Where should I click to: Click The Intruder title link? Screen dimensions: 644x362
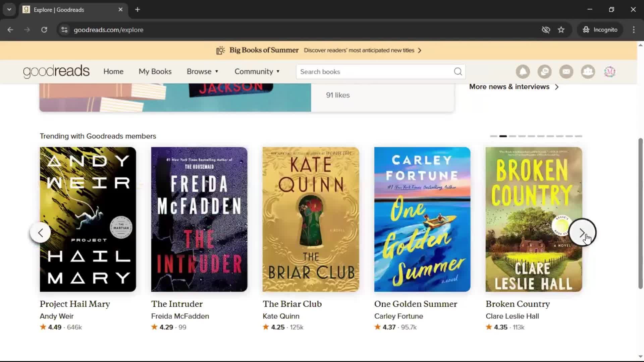pyautogui.click(x=177, y=304)
